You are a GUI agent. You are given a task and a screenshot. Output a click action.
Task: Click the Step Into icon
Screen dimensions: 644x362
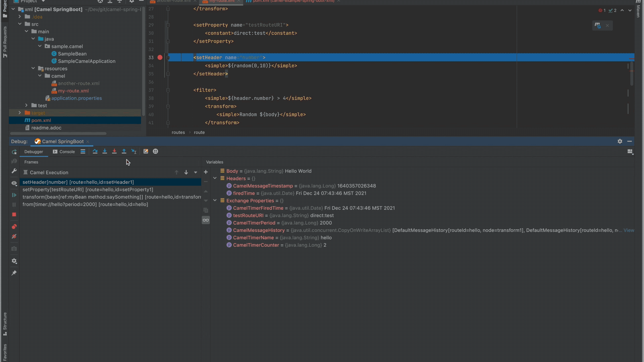click(x=105, y=152)
